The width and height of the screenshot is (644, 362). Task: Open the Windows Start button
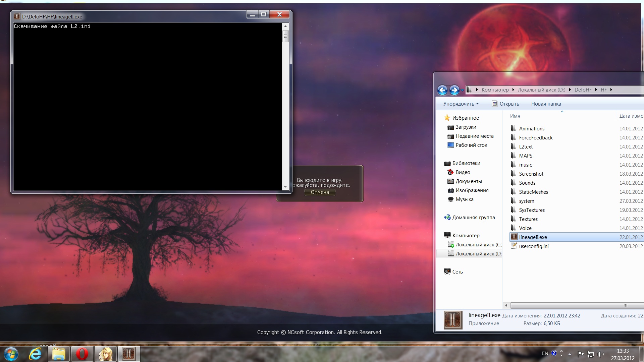click(x=11, y=354)
